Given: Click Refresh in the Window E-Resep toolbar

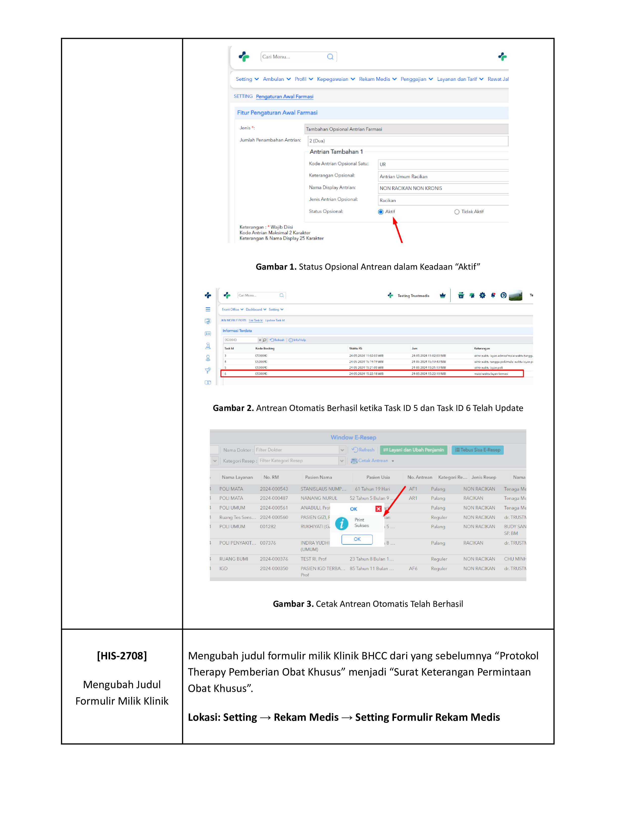Looking at the screenshot, I should coord(363,450).
